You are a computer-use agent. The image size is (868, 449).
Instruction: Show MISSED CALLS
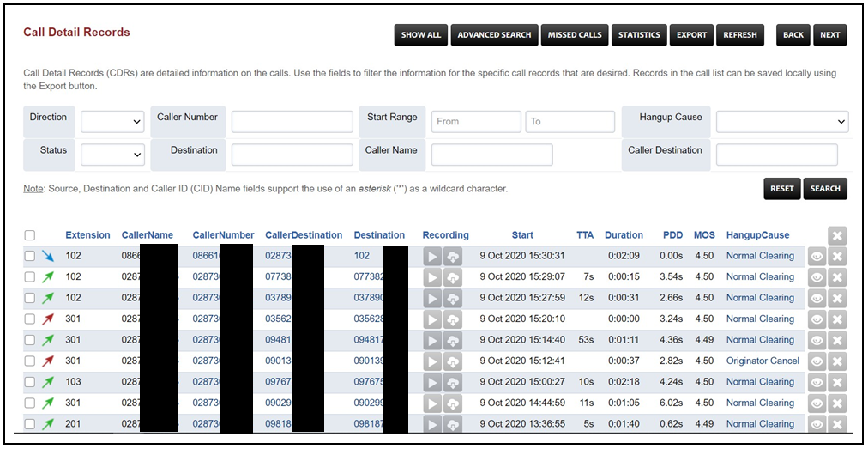tap(575, 35)
